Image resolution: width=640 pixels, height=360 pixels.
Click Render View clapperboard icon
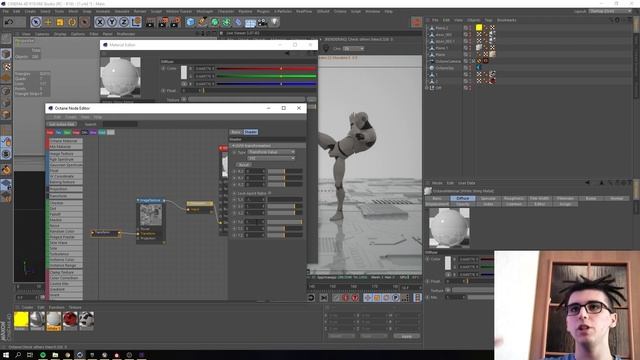click(150, 22)
